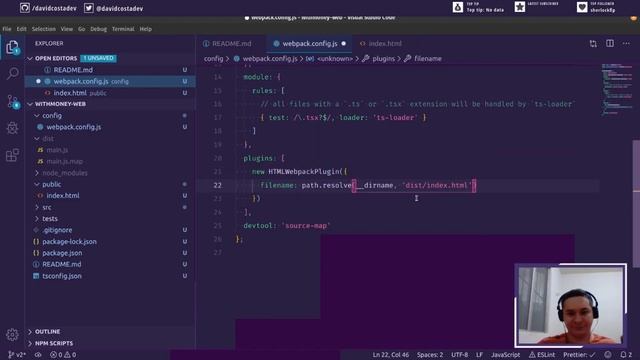Open the Selection menu
The width and height of the screenshot is (640, 360).
click(x=44, y=29)
